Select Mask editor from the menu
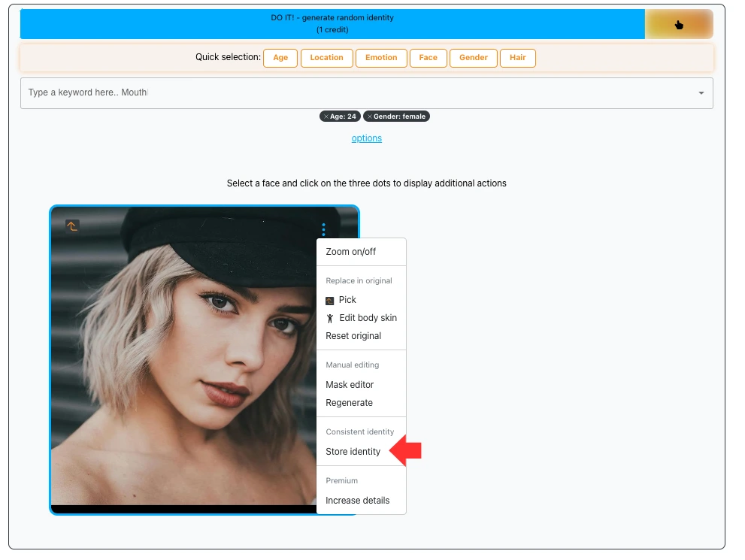 point(350,385)
